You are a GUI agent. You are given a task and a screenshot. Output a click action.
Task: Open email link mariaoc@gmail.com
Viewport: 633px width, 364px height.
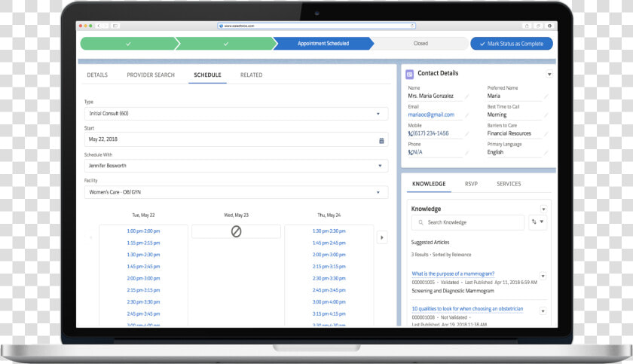(431, 115)
